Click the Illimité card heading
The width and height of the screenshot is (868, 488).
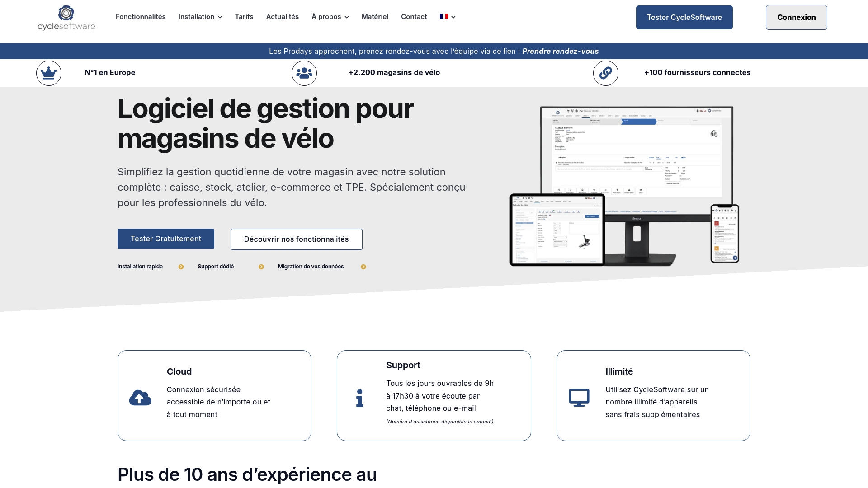coord(619,371)
